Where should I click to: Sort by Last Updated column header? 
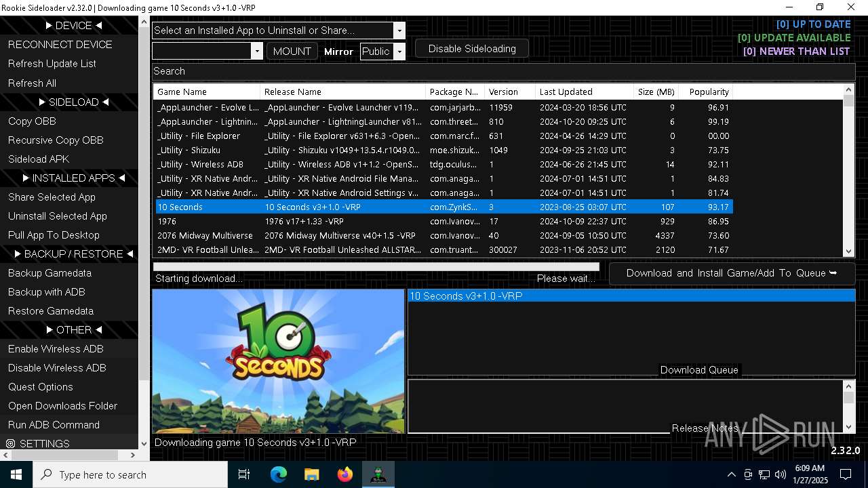point(584,91)
